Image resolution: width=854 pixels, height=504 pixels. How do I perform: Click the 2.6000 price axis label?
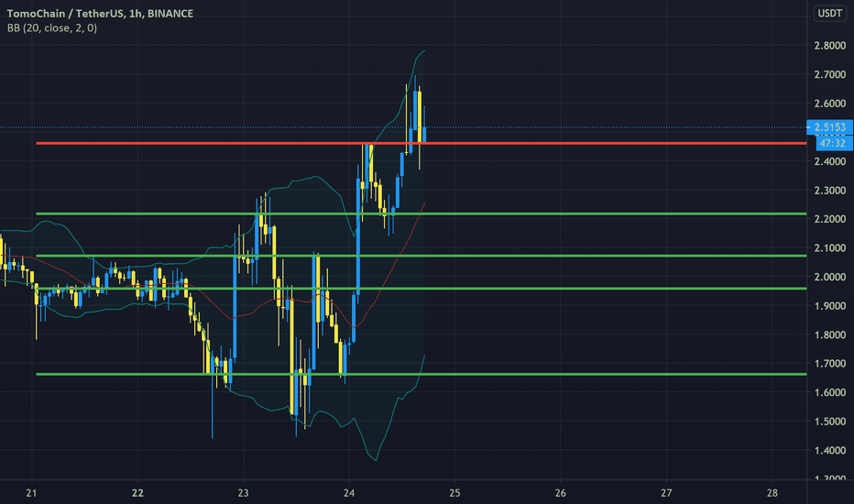(829, 104)
